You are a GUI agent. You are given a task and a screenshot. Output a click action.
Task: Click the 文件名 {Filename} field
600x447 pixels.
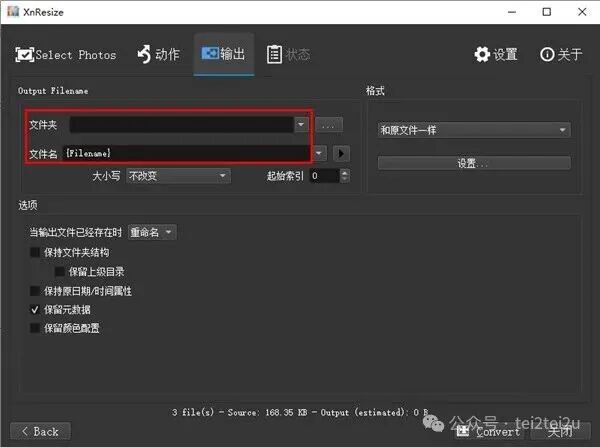pyautogui.click(x=186, y=153)
